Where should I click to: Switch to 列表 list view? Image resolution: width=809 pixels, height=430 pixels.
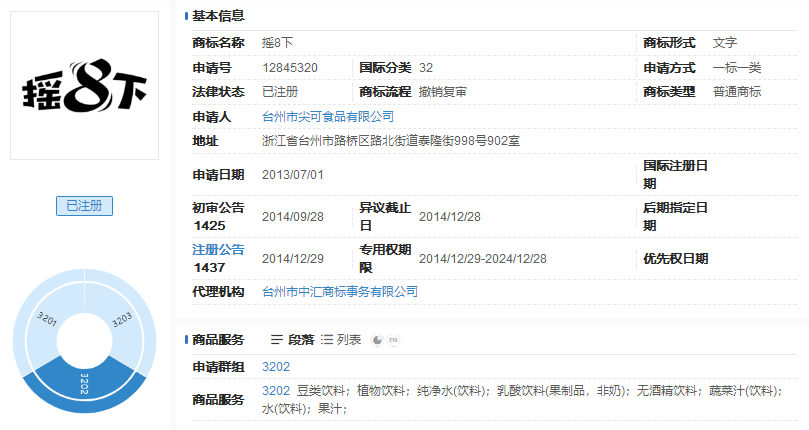(x=341, y=340)
